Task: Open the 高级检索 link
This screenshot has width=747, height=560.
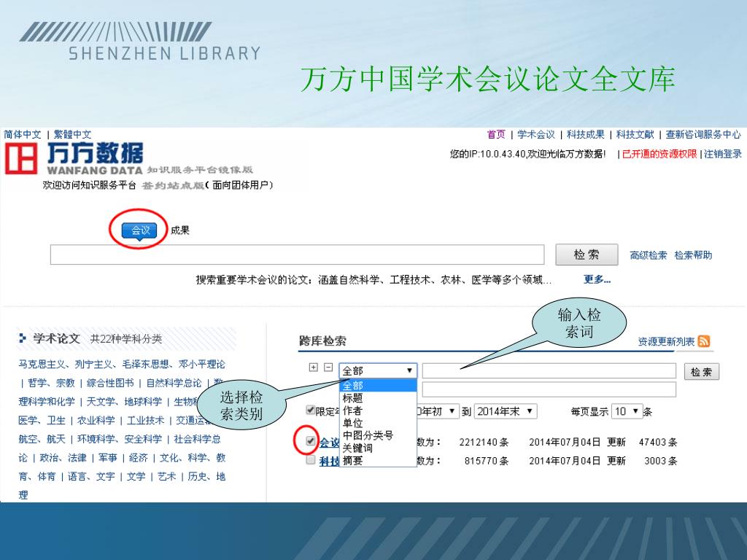Action: (x=649, y=255)
